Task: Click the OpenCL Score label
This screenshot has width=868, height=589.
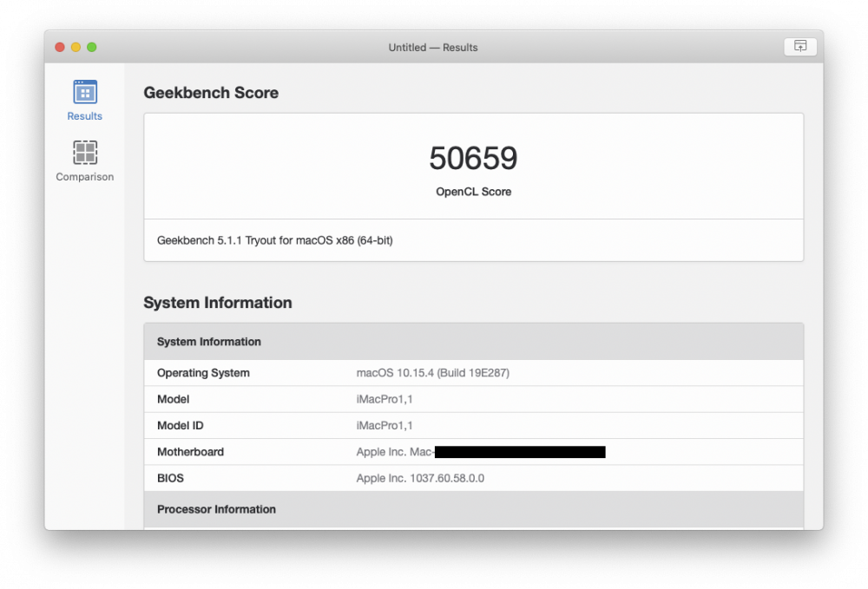Action: (x=473, y=192)
